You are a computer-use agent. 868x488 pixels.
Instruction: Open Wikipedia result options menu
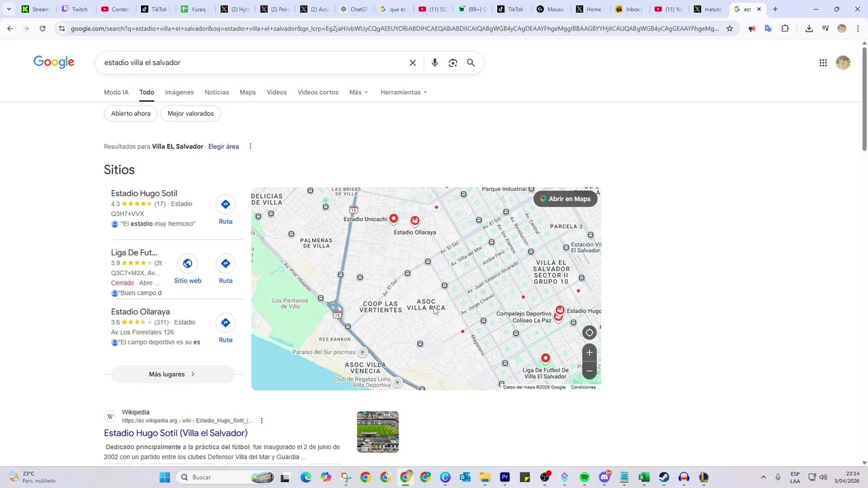pos(262,420)
